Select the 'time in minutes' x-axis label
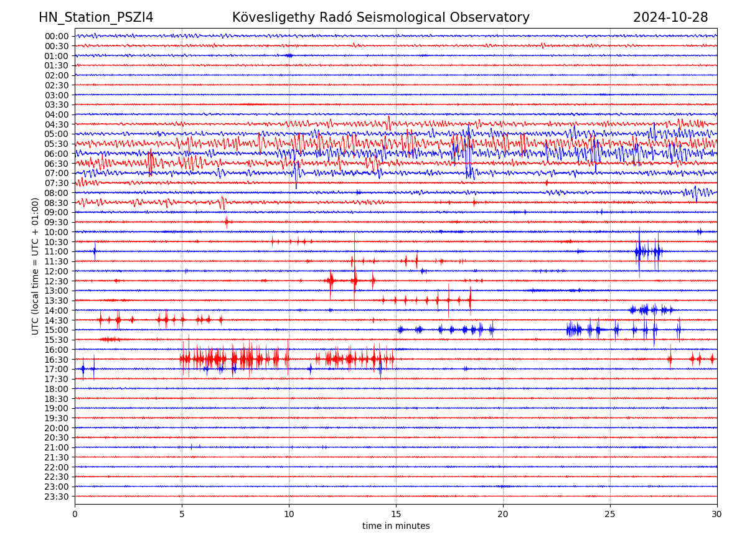 [396, 526]
